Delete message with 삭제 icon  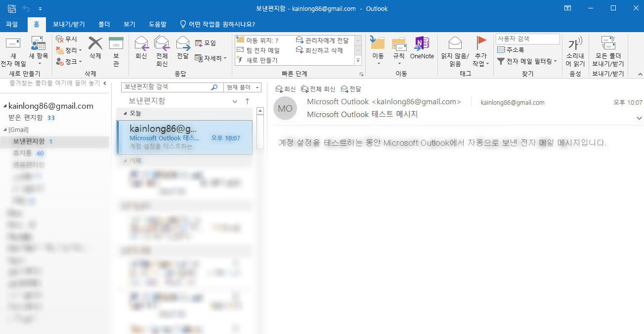click(95, 48)
